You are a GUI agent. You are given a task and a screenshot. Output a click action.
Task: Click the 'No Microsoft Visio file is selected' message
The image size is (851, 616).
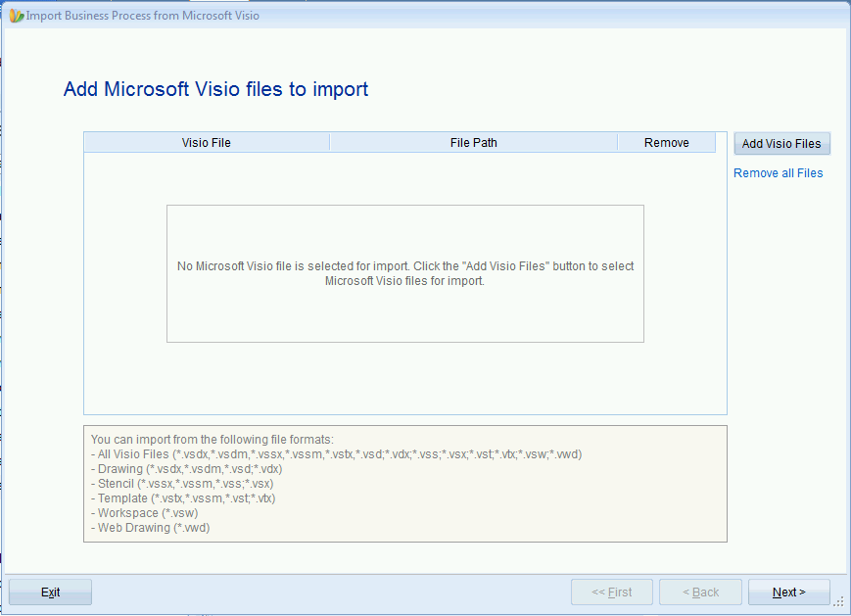click(x=405, y=273)
